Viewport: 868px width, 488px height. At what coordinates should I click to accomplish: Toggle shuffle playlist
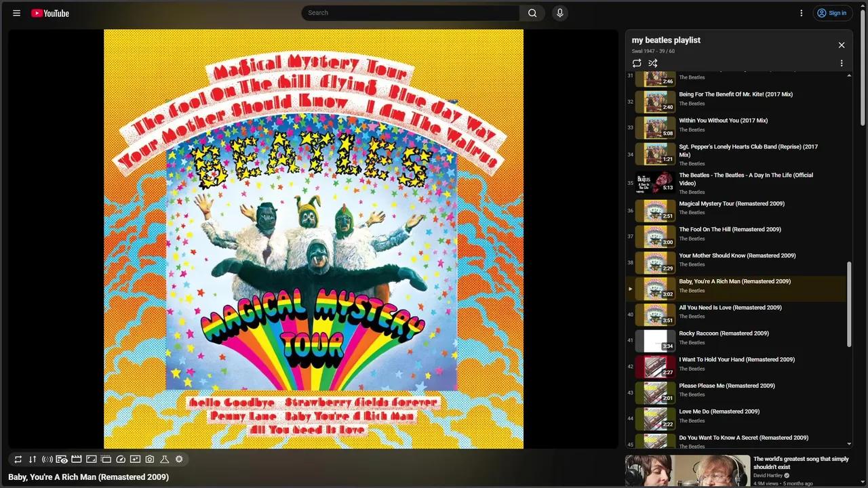[652, 63]
